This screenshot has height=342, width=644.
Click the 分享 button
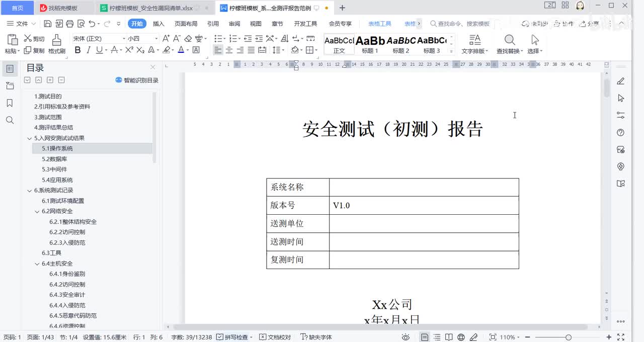pos(589,24)
